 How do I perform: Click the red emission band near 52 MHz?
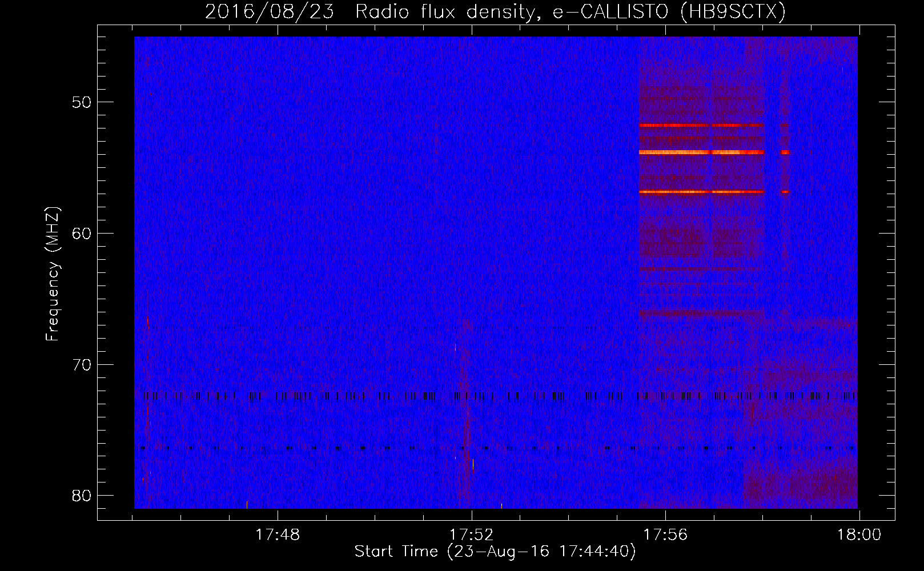(x=701, y=125)
